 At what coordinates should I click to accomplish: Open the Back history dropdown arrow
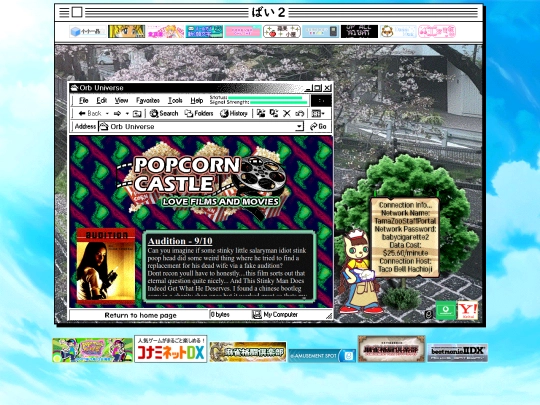[107, 113]
